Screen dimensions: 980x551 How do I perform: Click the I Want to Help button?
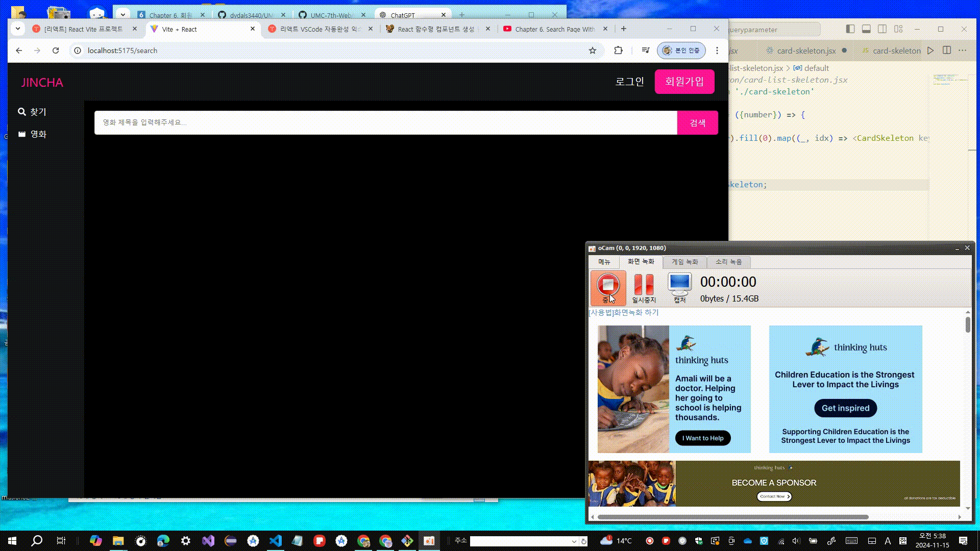coord(703,438)
